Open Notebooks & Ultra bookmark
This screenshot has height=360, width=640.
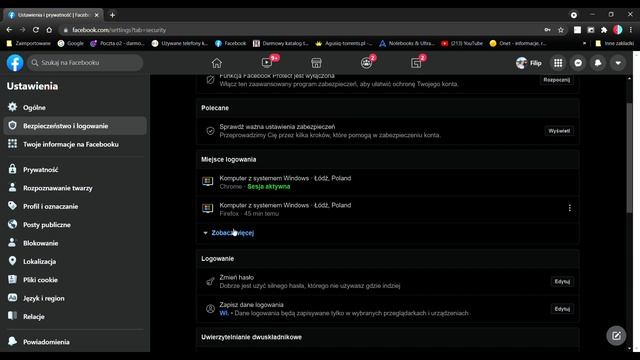[407, 43]
